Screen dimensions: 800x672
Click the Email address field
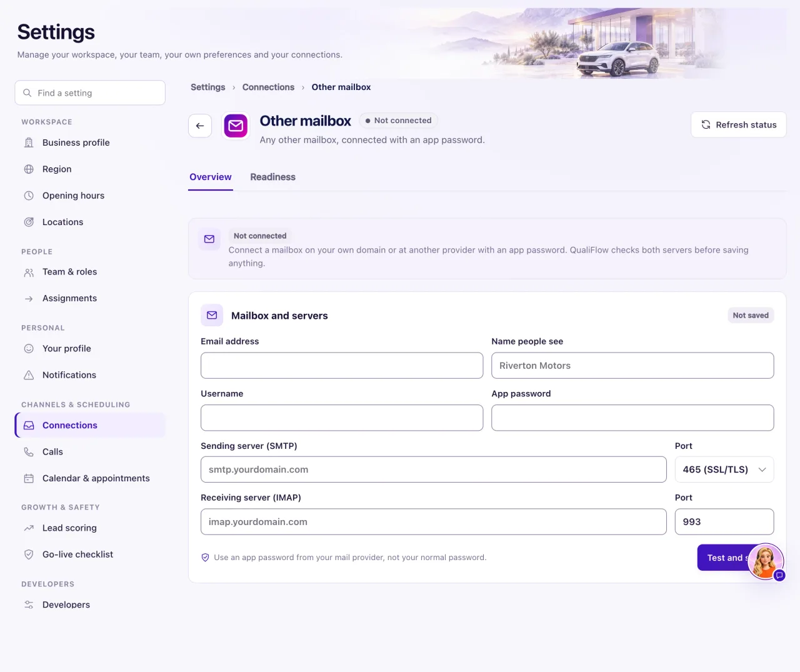coord(342,366)
